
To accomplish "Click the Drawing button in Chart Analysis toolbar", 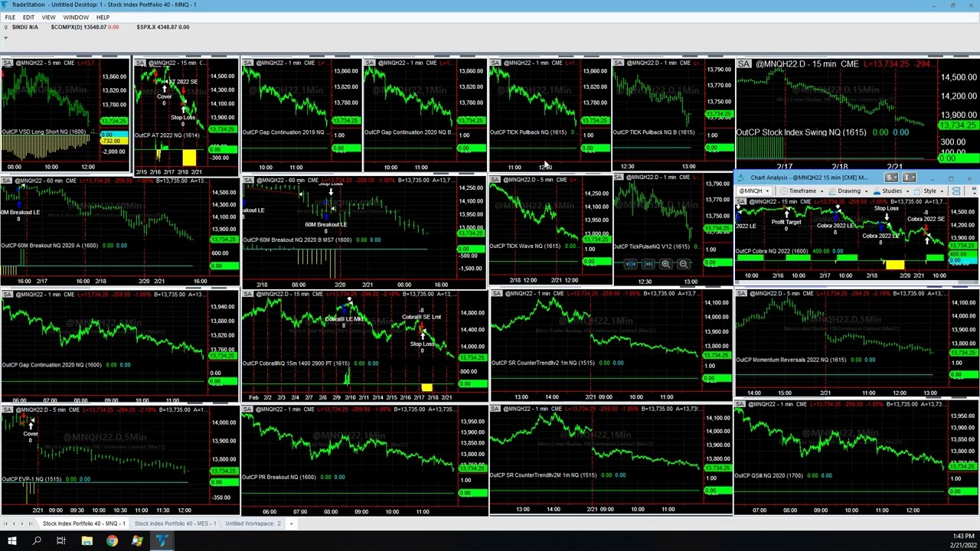I will click(844, 191).
